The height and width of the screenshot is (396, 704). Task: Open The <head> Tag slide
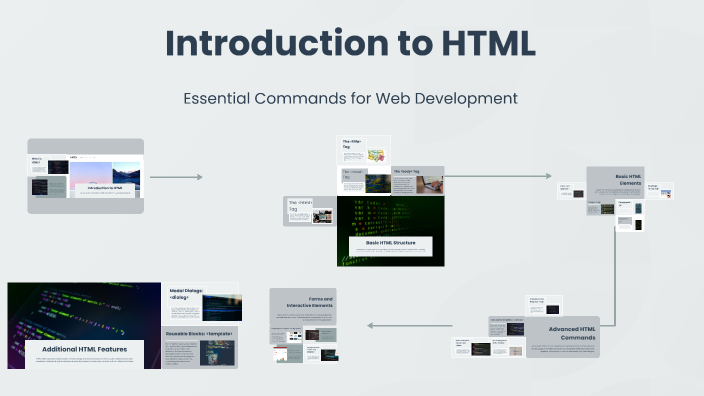click(x=364, y=181)
